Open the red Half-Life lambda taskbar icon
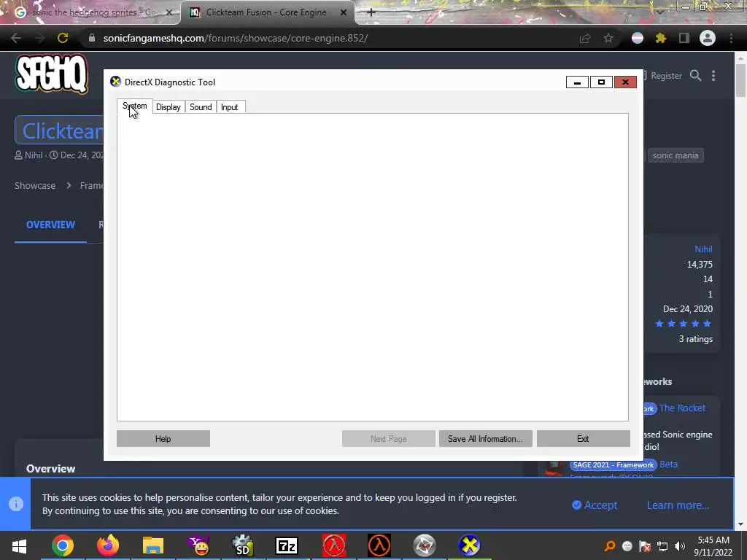Screen dimensions: 747x560 (x=334, y=546)
